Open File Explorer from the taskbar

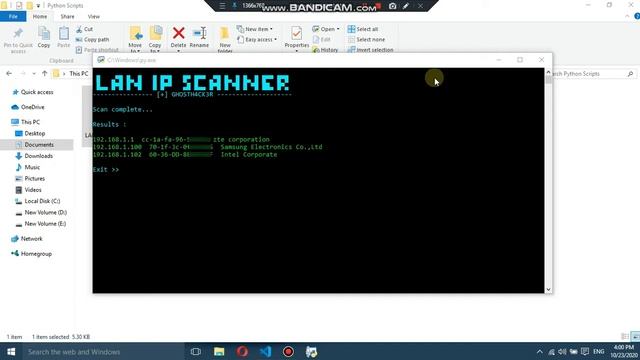coord(219,351)
